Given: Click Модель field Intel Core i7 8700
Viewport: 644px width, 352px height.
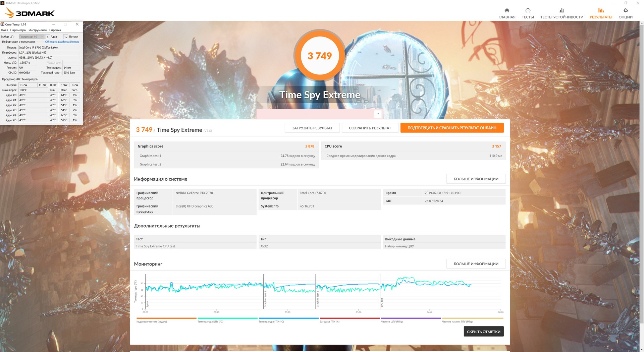Looking at the screenshot, I should point(49,48).
